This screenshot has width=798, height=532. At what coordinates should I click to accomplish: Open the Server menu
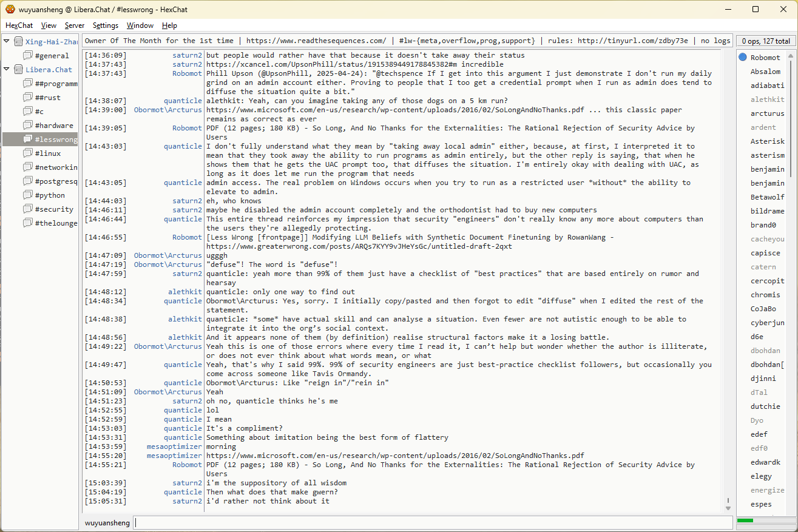click(75, 25)
